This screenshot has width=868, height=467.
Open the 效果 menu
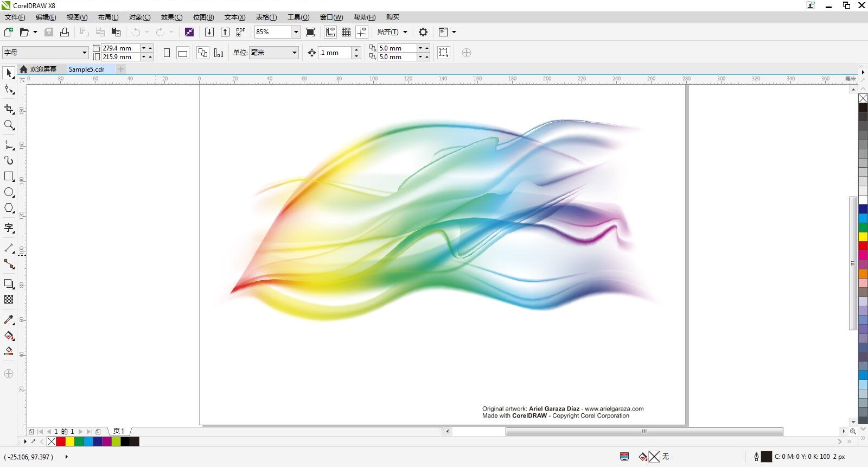tap(171, 17)
